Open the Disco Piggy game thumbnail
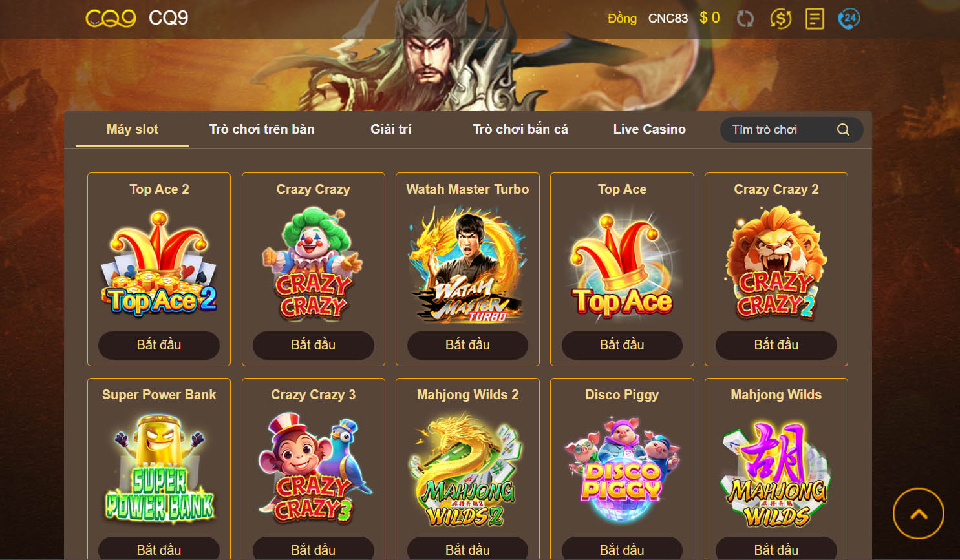 (x=622, y=470)
